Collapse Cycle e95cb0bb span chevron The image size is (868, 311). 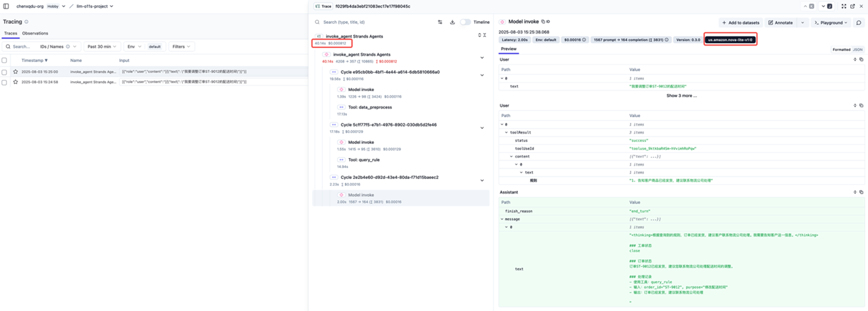tap(482, 75)
